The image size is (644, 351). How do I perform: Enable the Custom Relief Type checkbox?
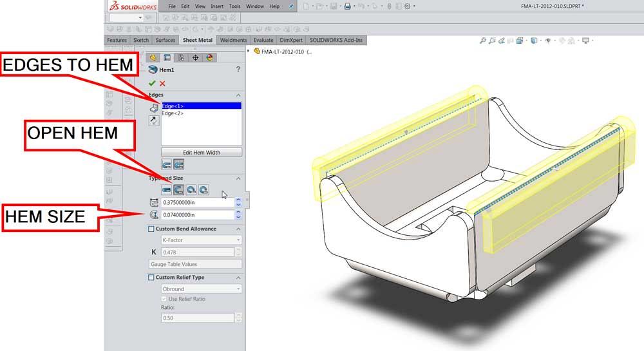tap(151, 278)
